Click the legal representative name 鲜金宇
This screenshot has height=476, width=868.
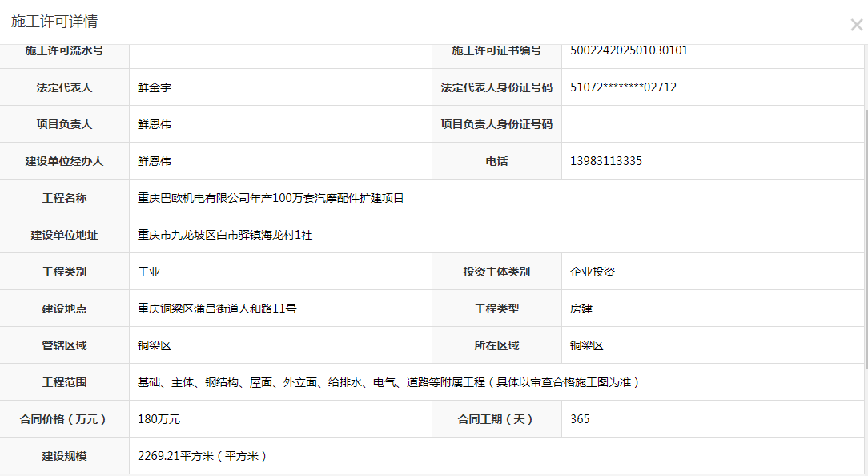click(x=155, y=87)
